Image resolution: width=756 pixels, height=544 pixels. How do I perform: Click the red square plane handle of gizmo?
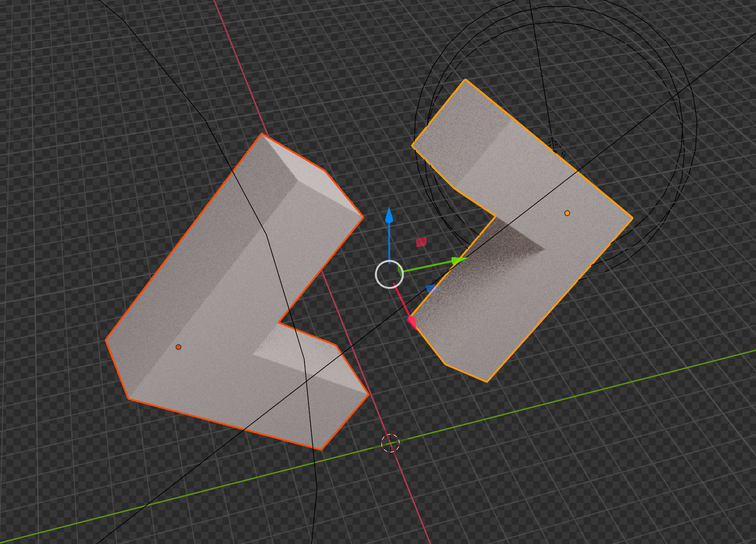[x=421, y=242]
